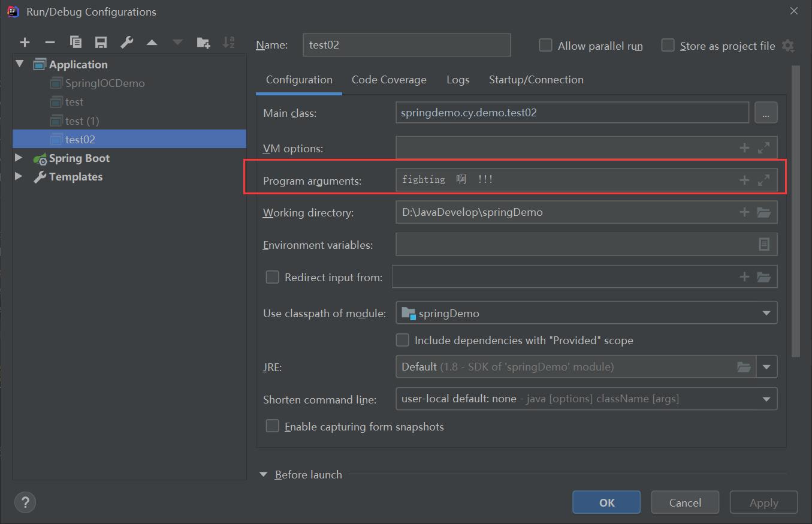
Task: Open edit templates wrench icon
Action: [126, 42]
